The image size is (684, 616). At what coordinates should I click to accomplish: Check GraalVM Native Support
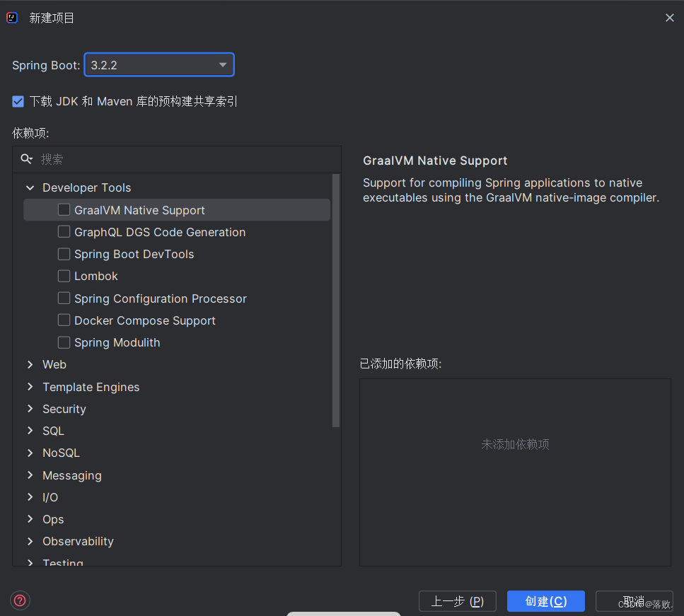click(64, 210)
